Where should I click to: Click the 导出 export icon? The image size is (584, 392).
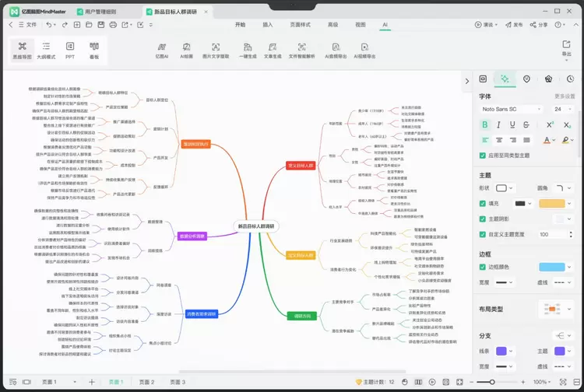coord(566,48)
